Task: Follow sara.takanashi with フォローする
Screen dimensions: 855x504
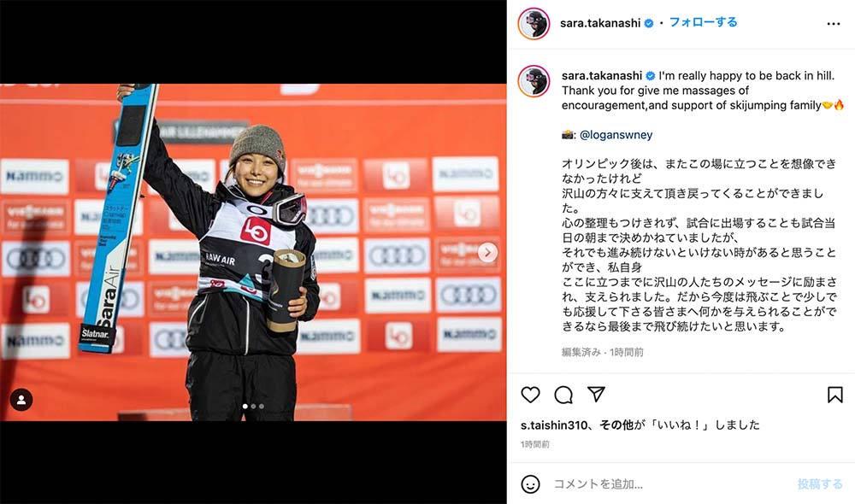Action: 703,22
